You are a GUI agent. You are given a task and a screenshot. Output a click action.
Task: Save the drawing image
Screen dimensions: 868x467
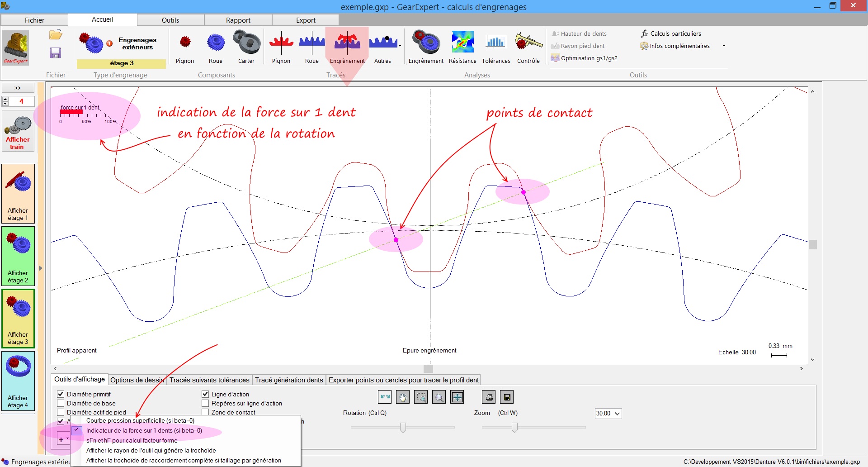pyautogui.click(x=507, y=397)
